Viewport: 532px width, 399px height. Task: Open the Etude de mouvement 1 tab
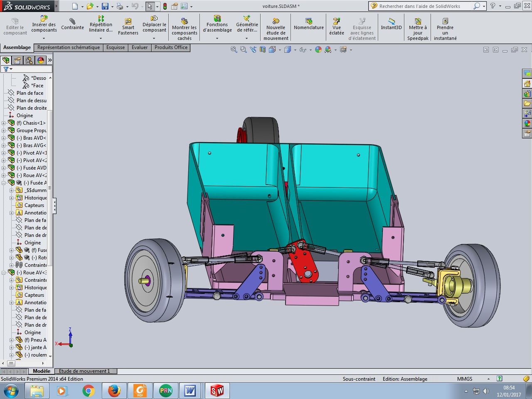tap(84, 371)
